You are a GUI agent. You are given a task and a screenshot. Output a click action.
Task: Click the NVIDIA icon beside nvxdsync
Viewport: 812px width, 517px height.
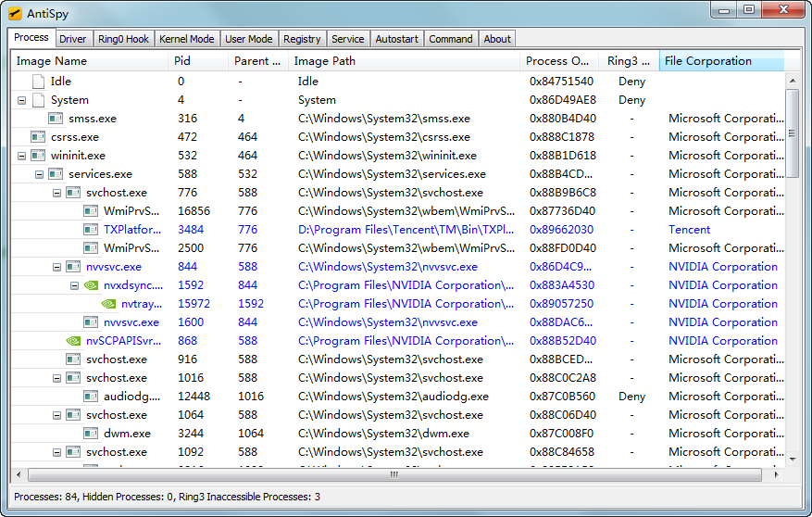point(91,285)
